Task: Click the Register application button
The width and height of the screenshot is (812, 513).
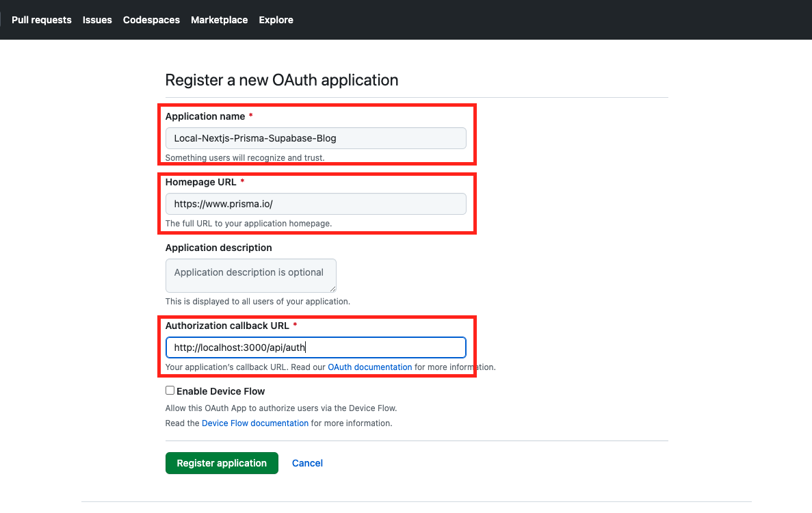Action: click(x=222, y=463)
